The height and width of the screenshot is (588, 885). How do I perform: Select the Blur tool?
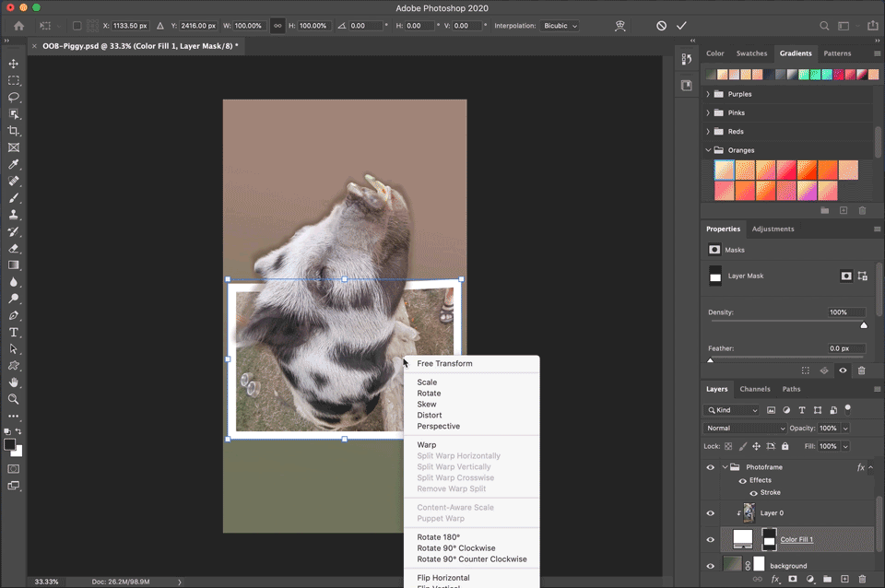(x=14, y=282)
